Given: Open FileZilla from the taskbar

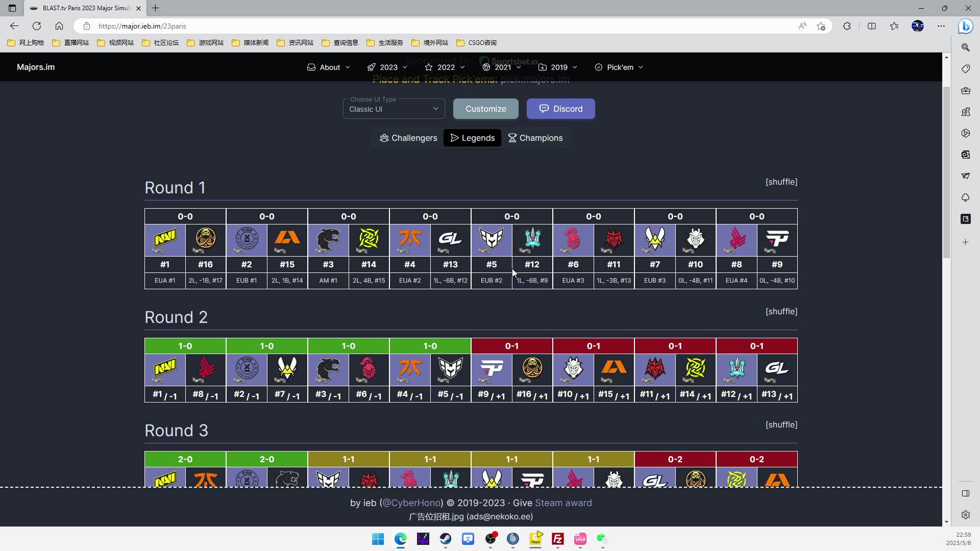Looking at the screenshot, I should tap(558, 539).
